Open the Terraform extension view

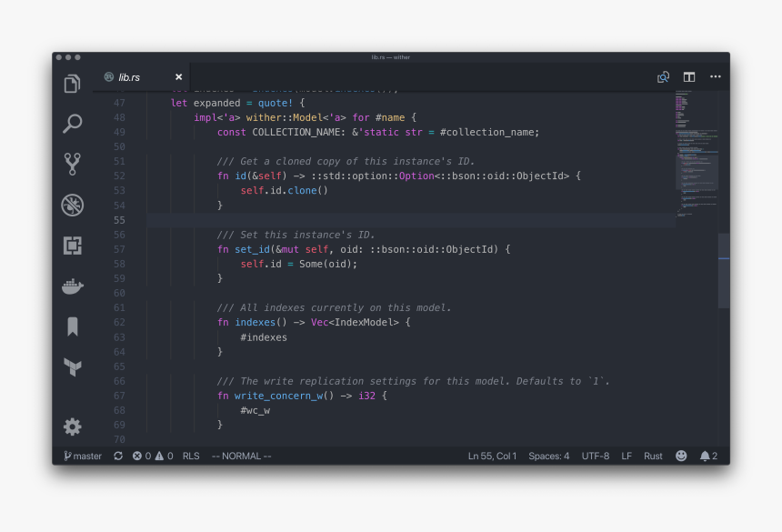(x=73, y=367)
